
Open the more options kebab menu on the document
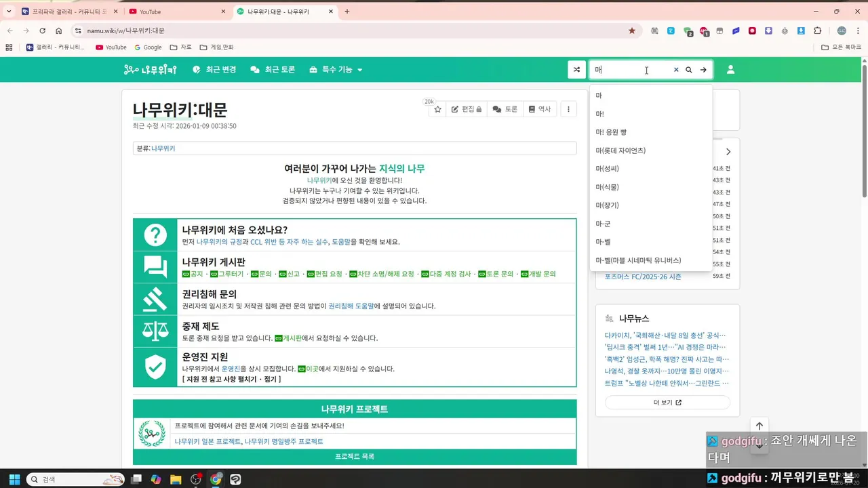(x=568, y=109)
